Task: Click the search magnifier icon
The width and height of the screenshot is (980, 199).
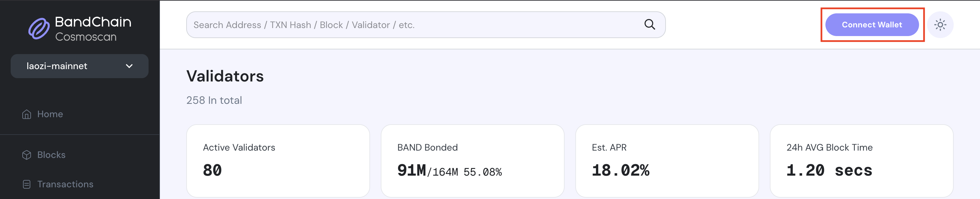Action: [650, 24]
